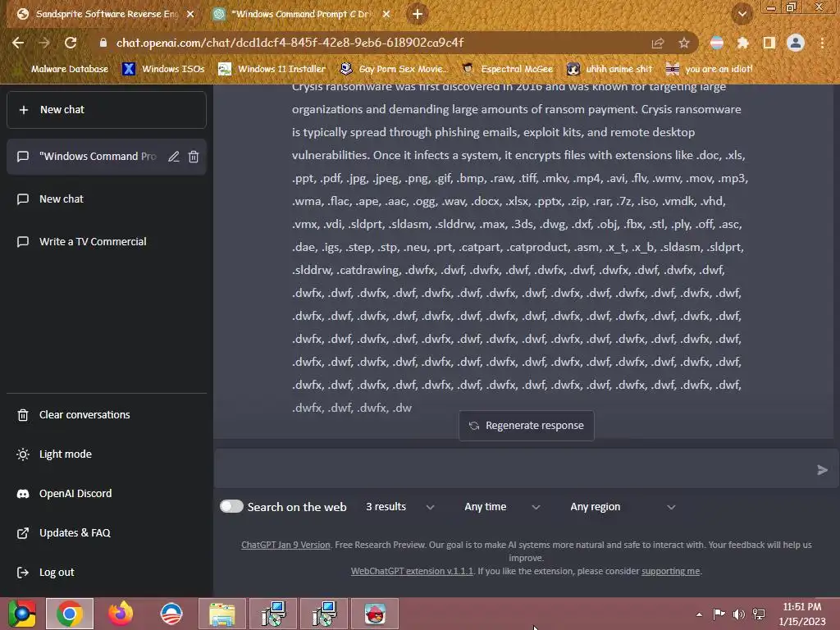The image size is (840, 630).
Task: Toggle Search on the web switch
Action: pos(231,506)
